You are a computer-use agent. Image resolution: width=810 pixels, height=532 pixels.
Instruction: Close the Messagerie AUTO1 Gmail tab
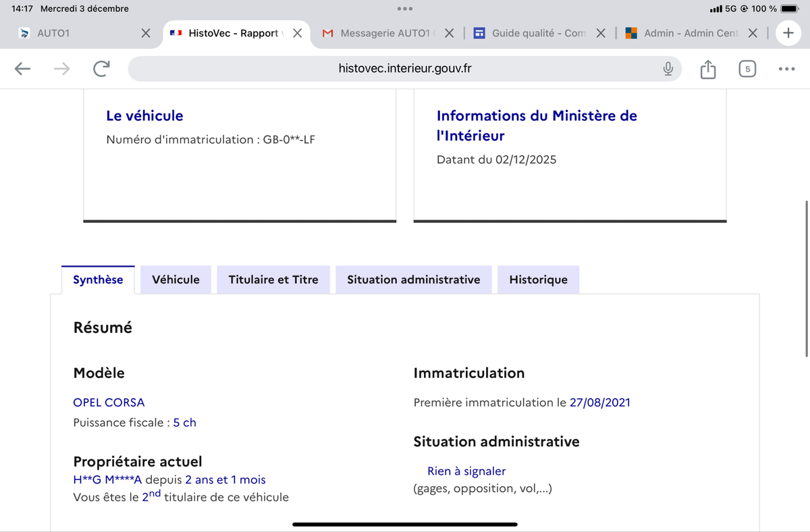(x=450, y=33)
